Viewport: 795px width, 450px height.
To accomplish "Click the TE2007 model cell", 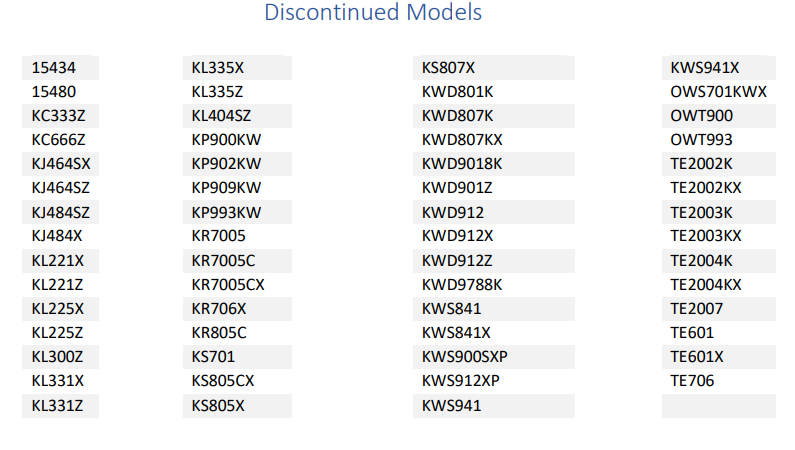I will pos(697,308).
